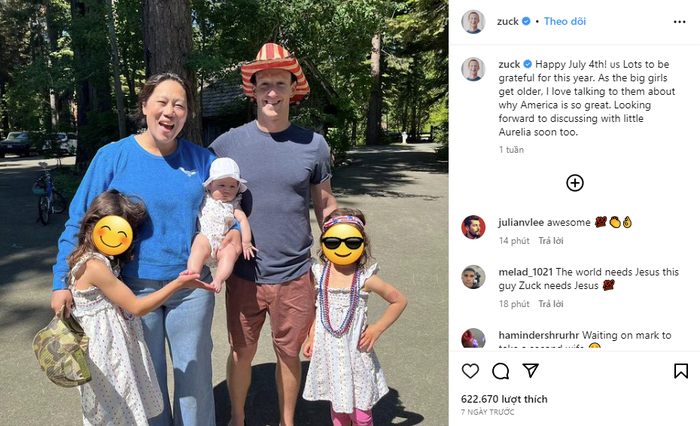The height and width of the screenshot is (426, 700).
Task: Open melad_1021's profile avatar
Action: click(x=473, y=277)
